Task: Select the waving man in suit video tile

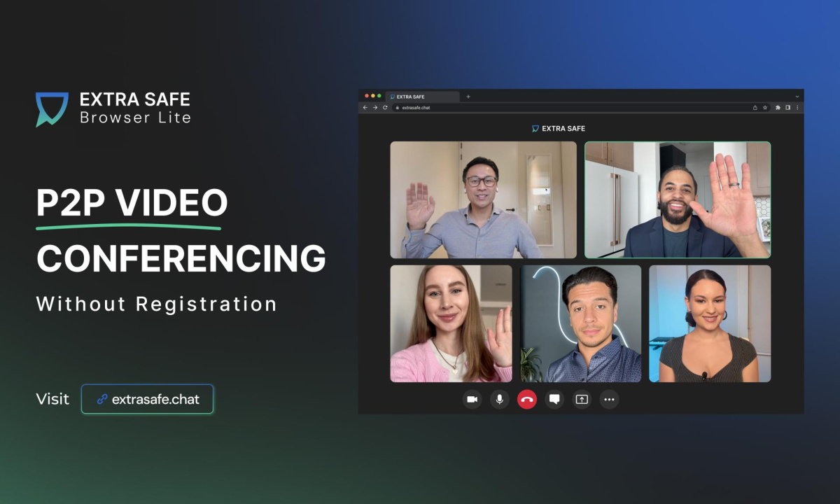Action: pyautogui.click(x=678, y=199)
